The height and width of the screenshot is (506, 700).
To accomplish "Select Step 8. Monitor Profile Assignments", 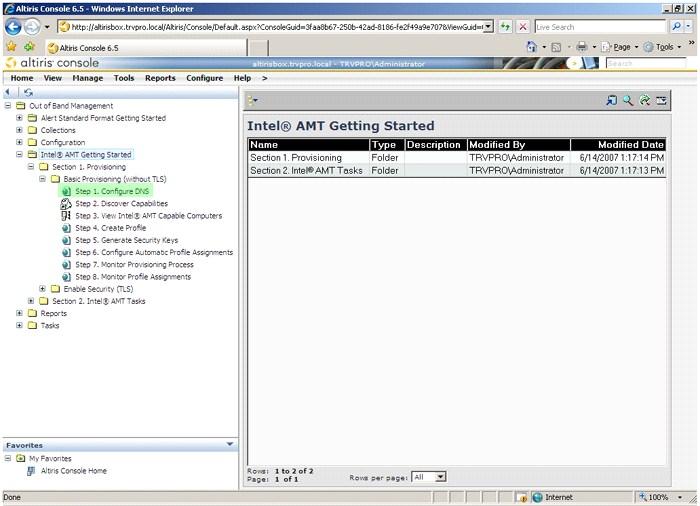I will (x=133, y=277).
